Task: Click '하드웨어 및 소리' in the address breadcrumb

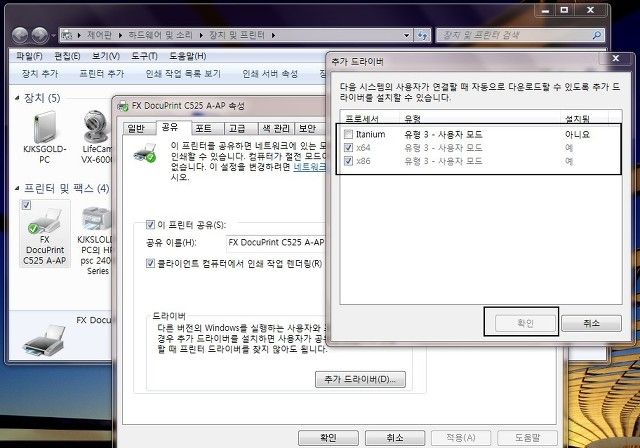Action: 160,35
